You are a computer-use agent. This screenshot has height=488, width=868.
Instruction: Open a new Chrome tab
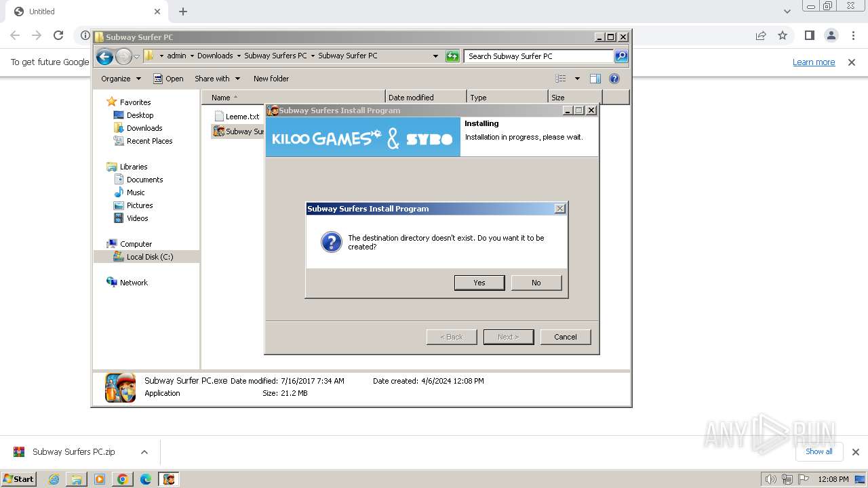pos(183,12)
